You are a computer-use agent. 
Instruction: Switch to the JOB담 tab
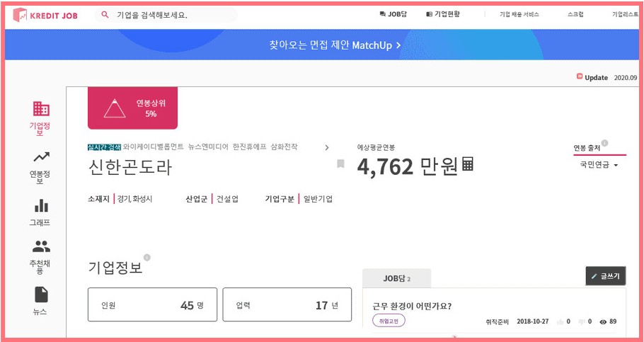coord(396,279)
